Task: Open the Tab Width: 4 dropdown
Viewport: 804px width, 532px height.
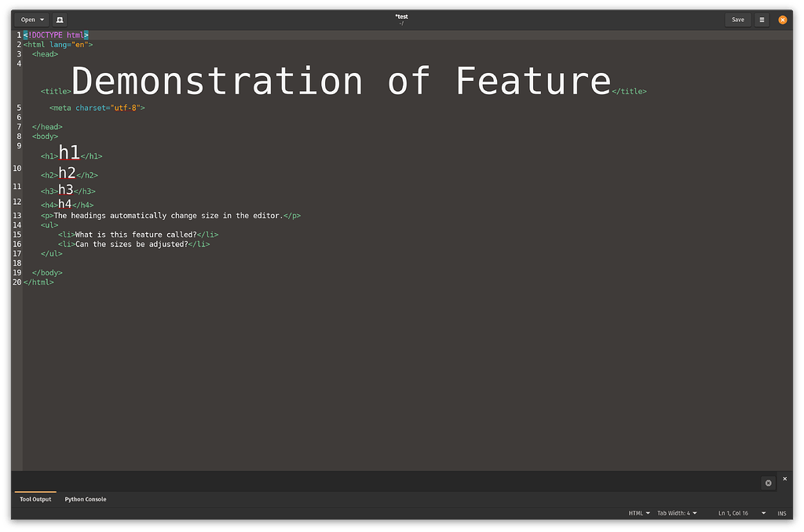Action: (x=676, y=512)
